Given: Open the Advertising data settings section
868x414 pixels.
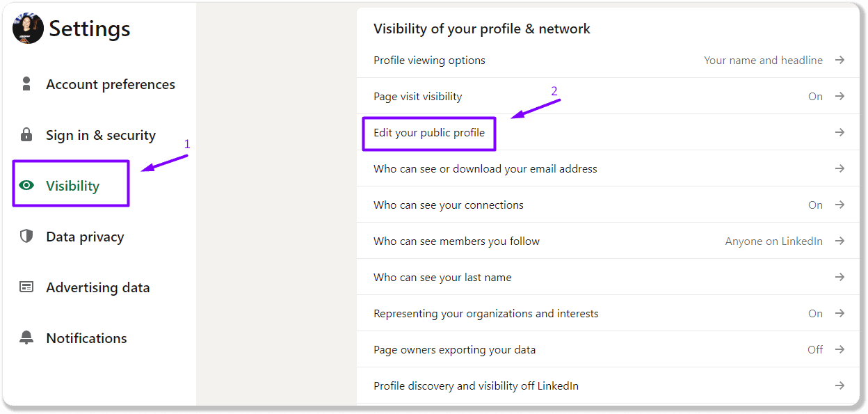Looking at the screenshot, I should click(97, 287).
